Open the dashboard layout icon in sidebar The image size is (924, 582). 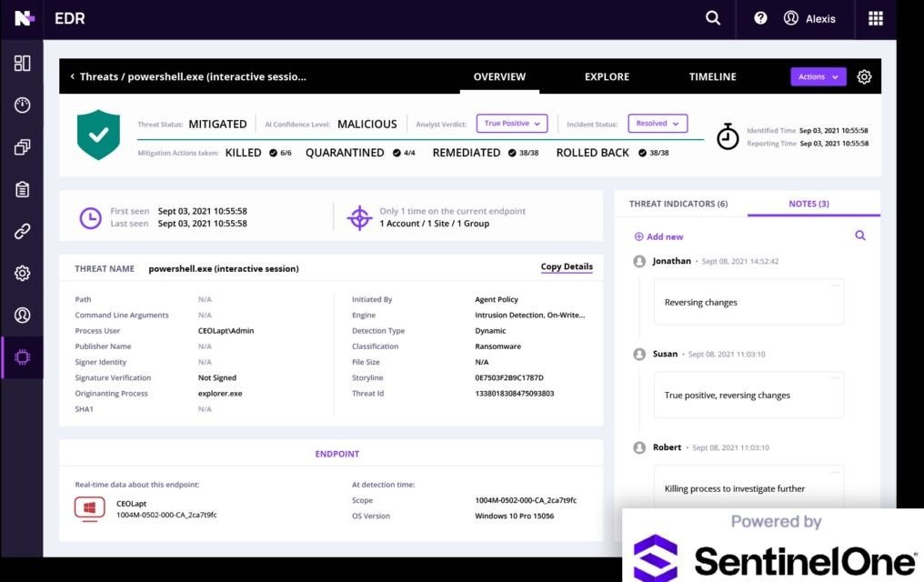(22, 63)
